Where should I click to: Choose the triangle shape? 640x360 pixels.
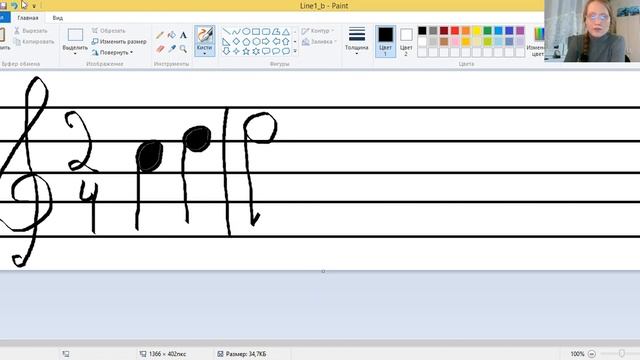(286, 31)
